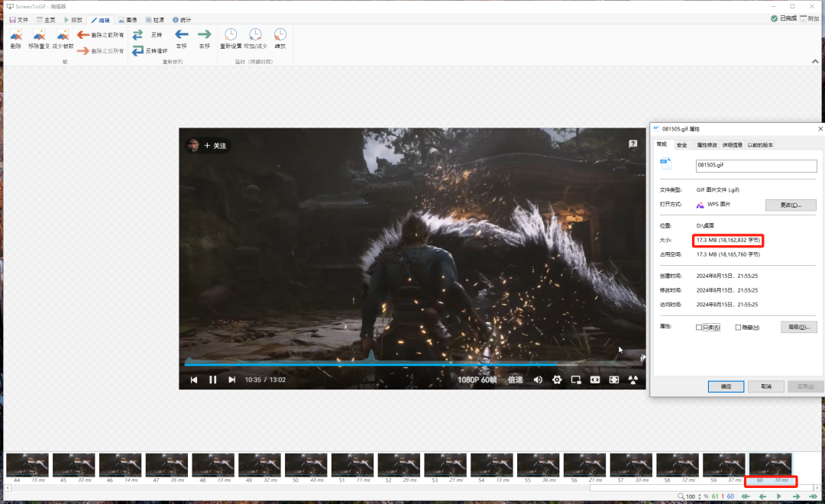Select frame 57 thumbnail

tap(631, 464)
